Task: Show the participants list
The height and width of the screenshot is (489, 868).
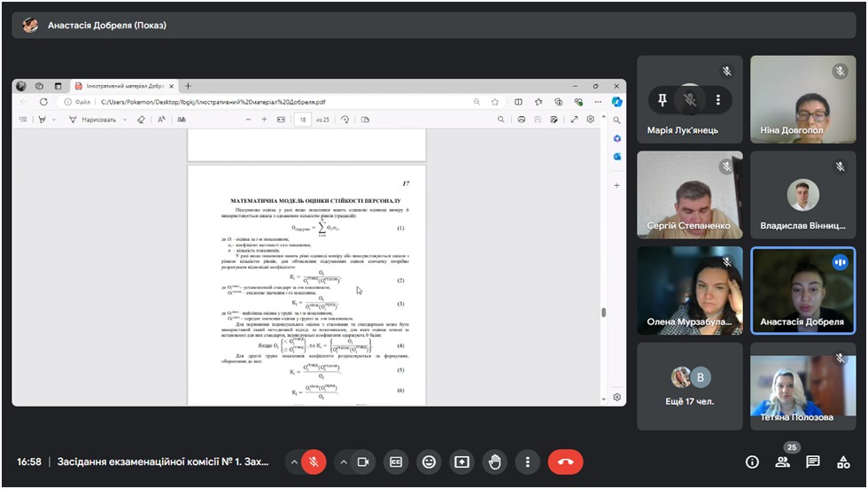Action: (782, 462)
